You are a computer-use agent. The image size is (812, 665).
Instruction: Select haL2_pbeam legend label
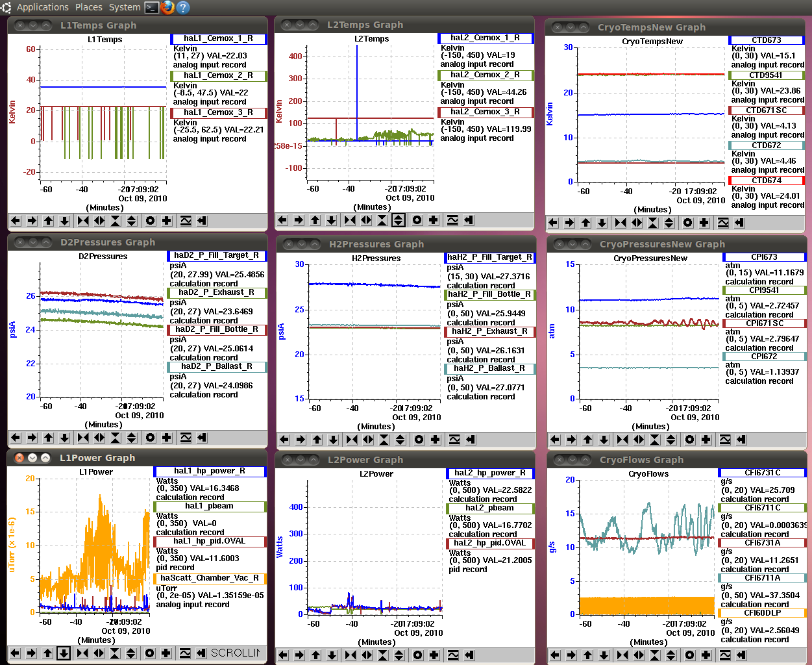pyautogui.click(x=490, y=508)
